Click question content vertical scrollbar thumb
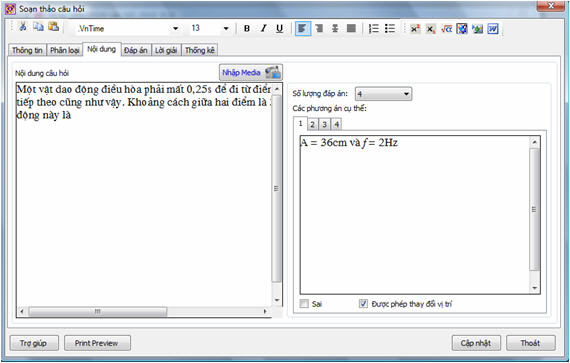The height and width of the screenshot is (363, 570). click(277, 188)
